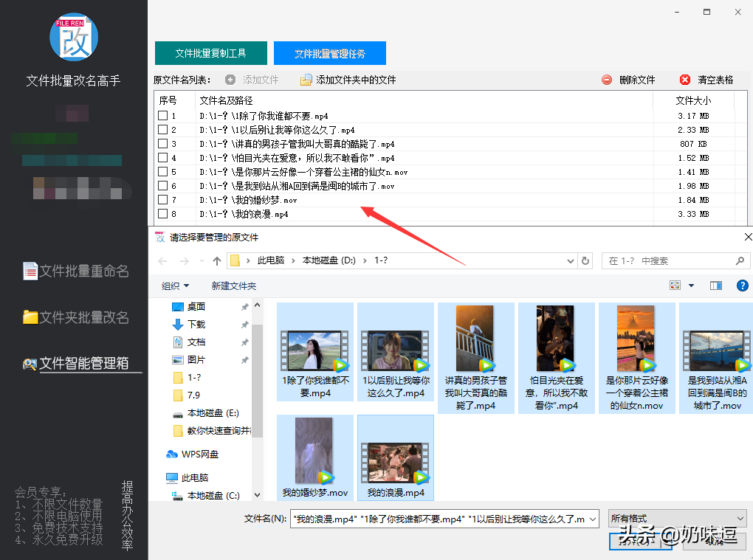
Task: Check the box for row 1 除了你我谁都不要
Action: point(163,116)
